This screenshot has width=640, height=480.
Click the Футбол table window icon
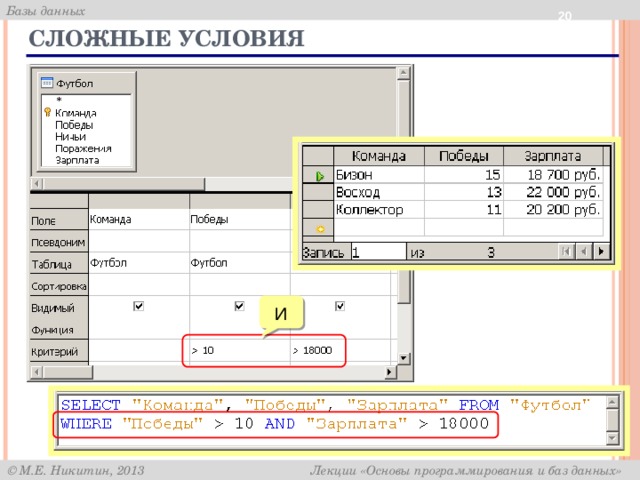coord(47,82)
